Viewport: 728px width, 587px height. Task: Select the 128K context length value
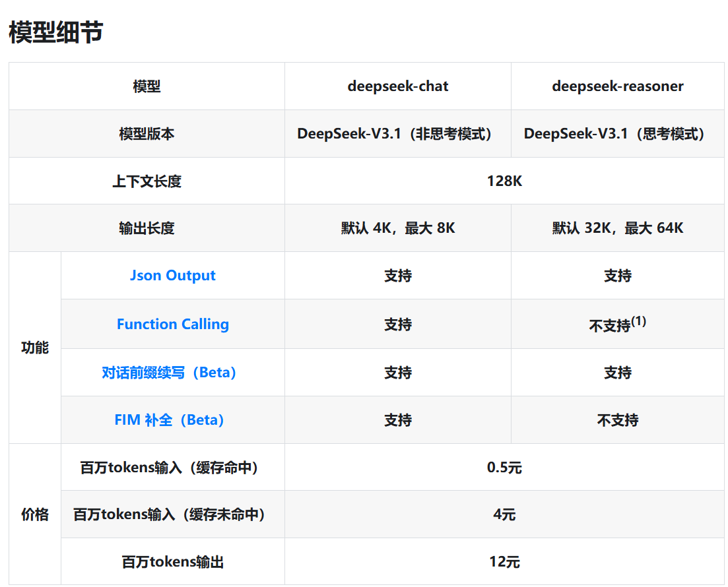click(x=504, y=181)
